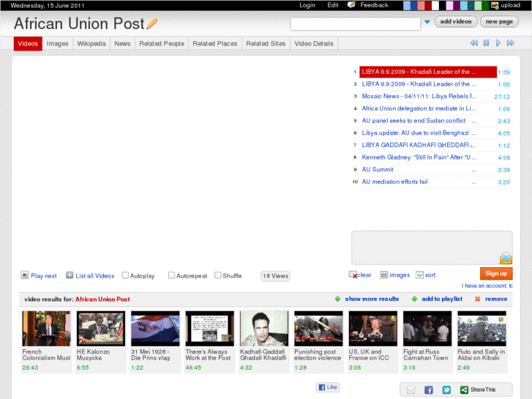Click the green ShareThis icon
The height and width of the screenshot is (399, 532).
(x=464, y=389)
